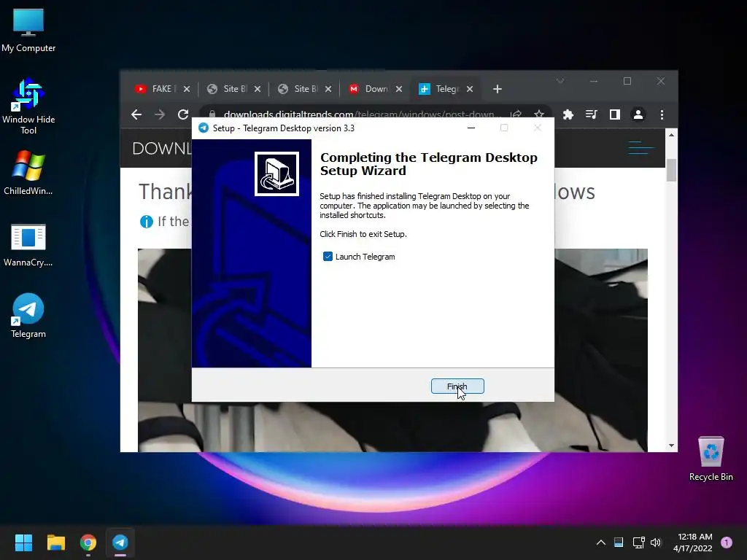Close the FAKE YouTube tab
The image size is (747, 560).
(187, 89)
